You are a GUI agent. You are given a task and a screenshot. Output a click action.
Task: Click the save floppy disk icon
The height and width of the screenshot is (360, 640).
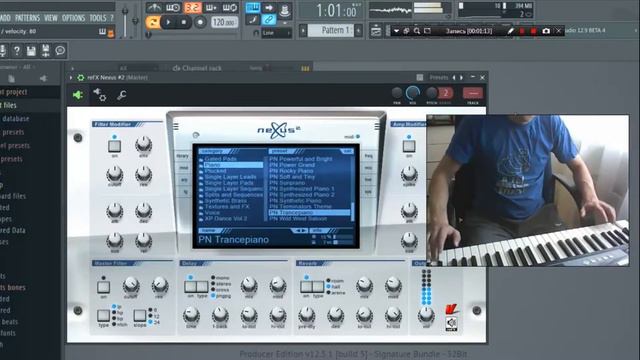point(31,51)
